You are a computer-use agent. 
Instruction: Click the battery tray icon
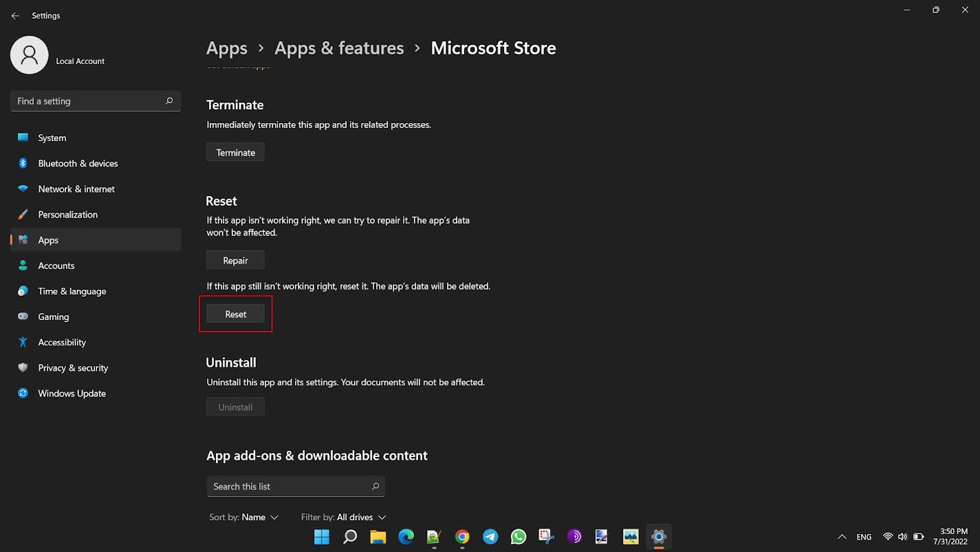point(918,537)
